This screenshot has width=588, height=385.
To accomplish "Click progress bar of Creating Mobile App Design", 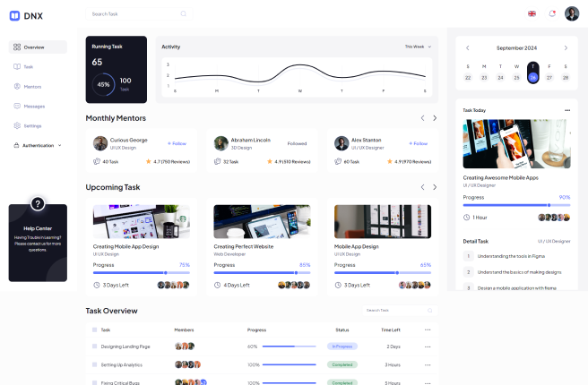I will coord(141,272).
